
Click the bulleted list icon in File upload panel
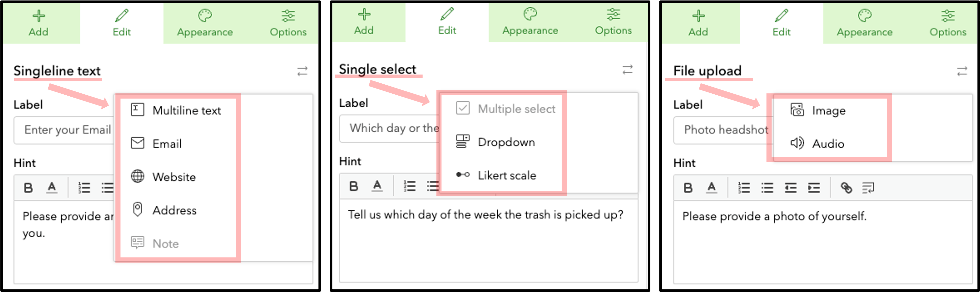pos(767,188)
